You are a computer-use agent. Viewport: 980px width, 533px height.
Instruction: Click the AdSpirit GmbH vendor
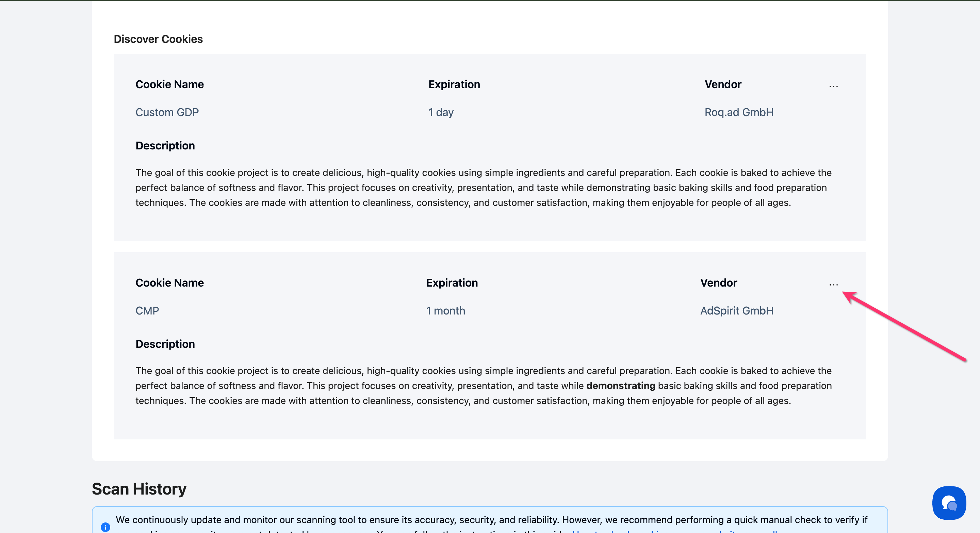736,310
